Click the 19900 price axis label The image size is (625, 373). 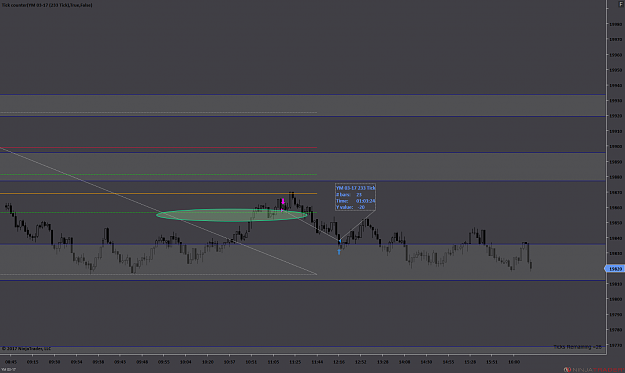616,147
